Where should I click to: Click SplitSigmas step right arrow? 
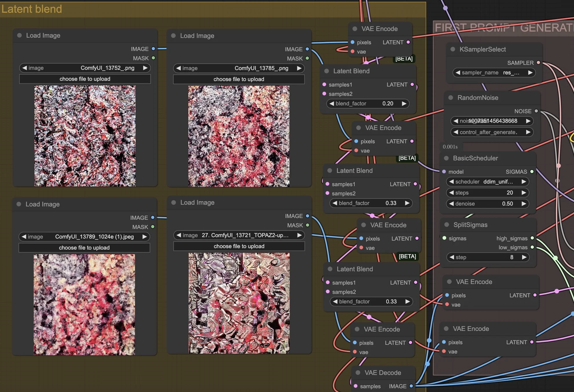coord(524,257)
